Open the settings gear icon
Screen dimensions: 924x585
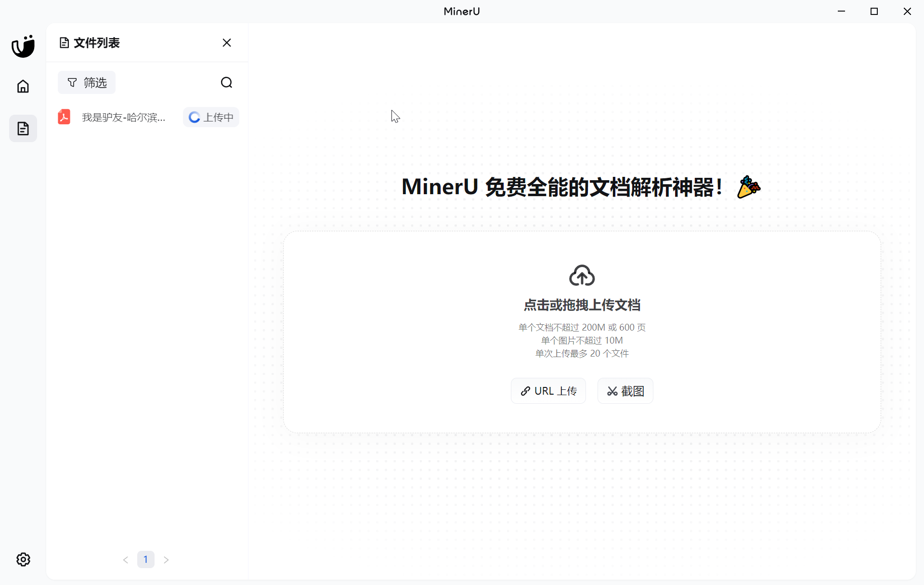pyautogui.click(x=23, y=559)
